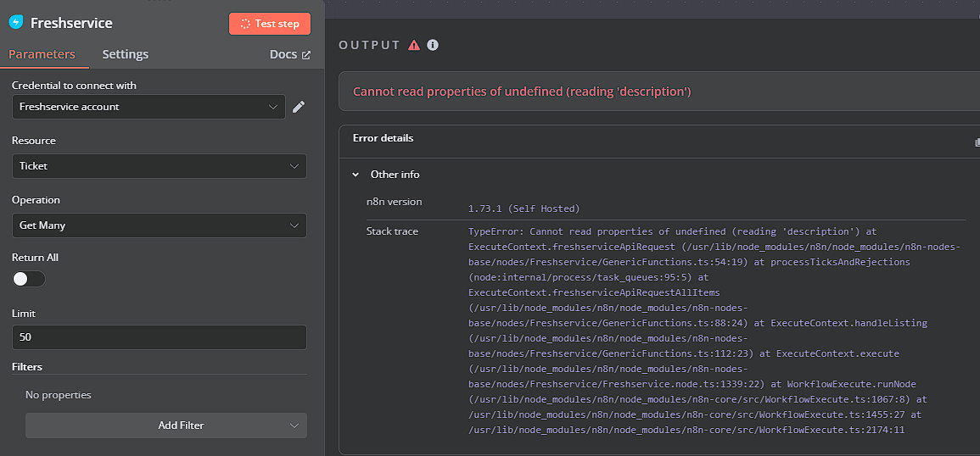980x456 pixels.
Task: Click the Freshservice node logo icon
Action: click(x=15, y=23)
